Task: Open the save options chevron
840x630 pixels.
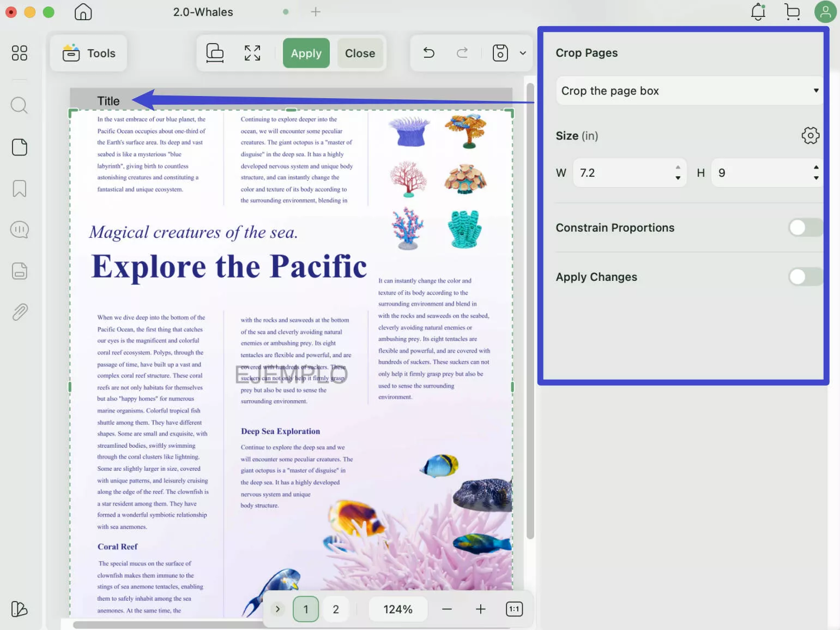Action: pos(522,53)
